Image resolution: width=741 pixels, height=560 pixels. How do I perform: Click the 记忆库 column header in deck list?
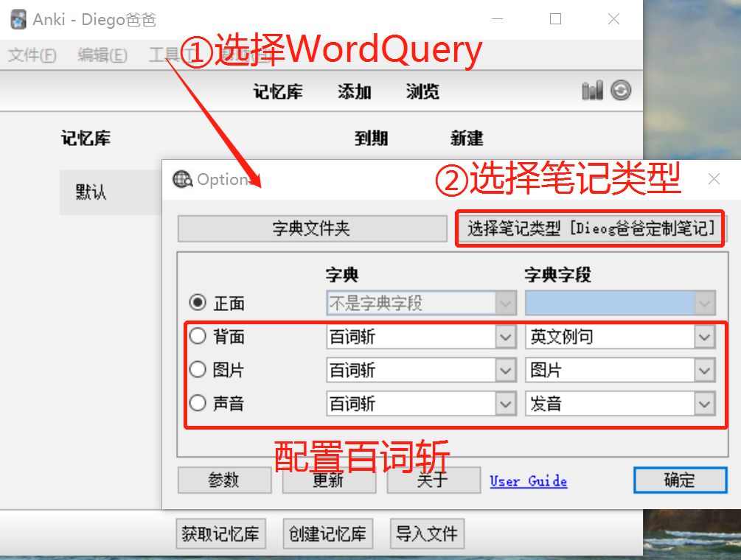[86, 139]
